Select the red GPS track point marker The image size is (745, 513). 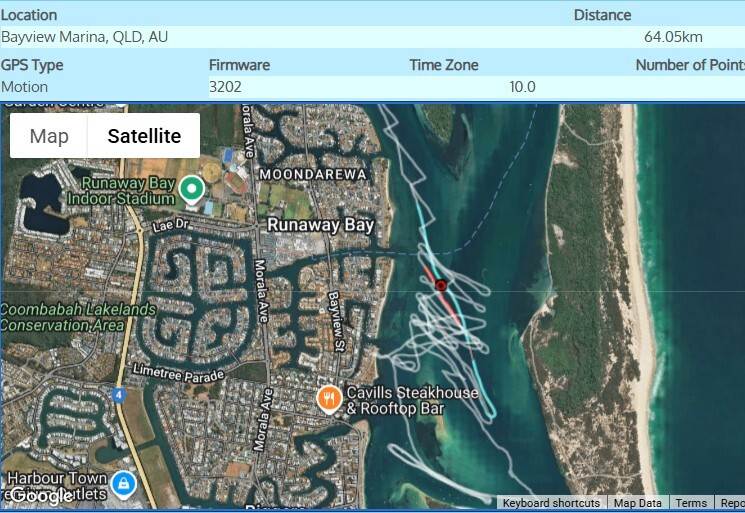(x=441, y=285)
